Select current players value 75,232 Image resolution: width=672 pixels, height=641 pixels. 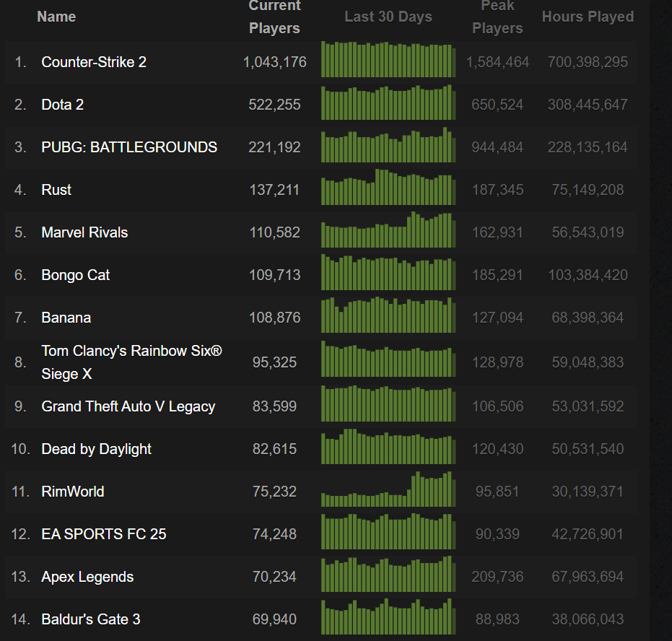tap(275, 492)
